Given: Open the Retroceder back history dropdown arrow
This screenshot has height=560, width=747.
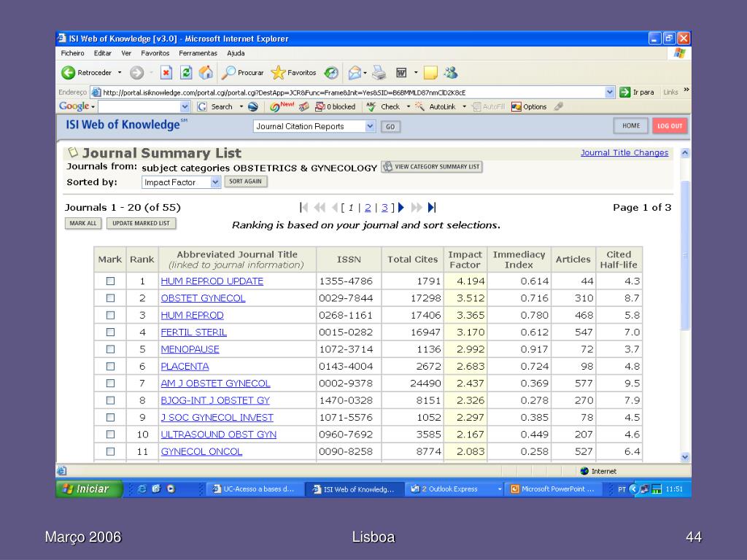Looking at the screenshot, I should coord(120,72).
